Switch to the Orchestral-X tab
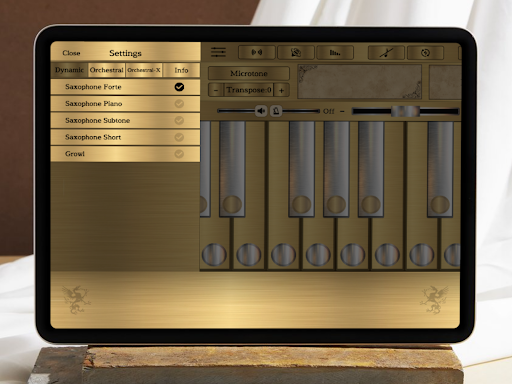The height and width of the screenshot is (384, 512). (144, 70)
